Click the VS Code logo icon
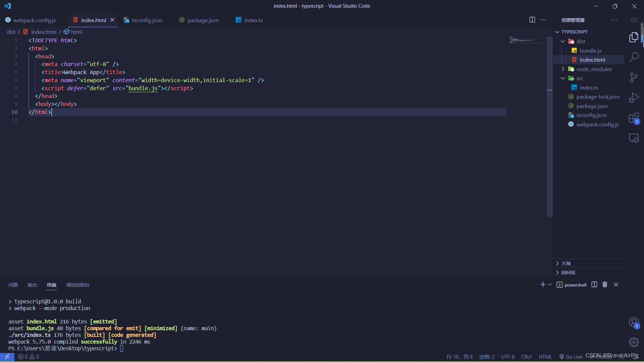644x362 pixels. pos(7,6)
